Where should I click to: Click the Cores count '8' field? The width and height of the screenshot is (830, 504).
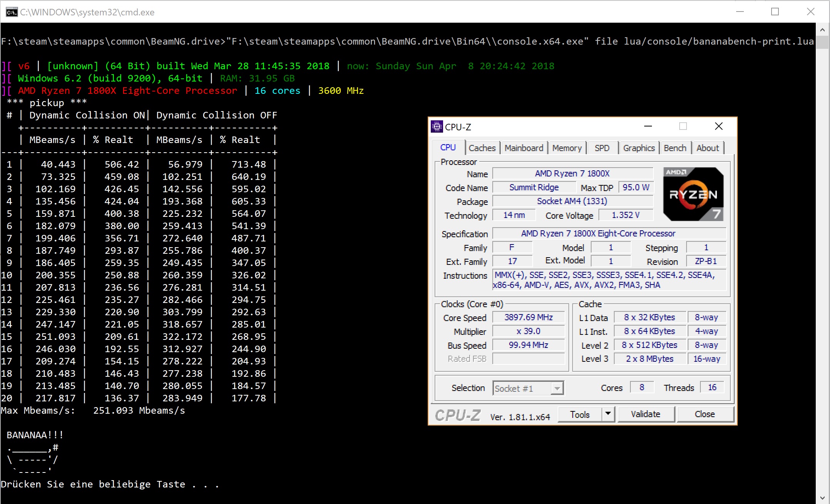[x=642, y=388]
